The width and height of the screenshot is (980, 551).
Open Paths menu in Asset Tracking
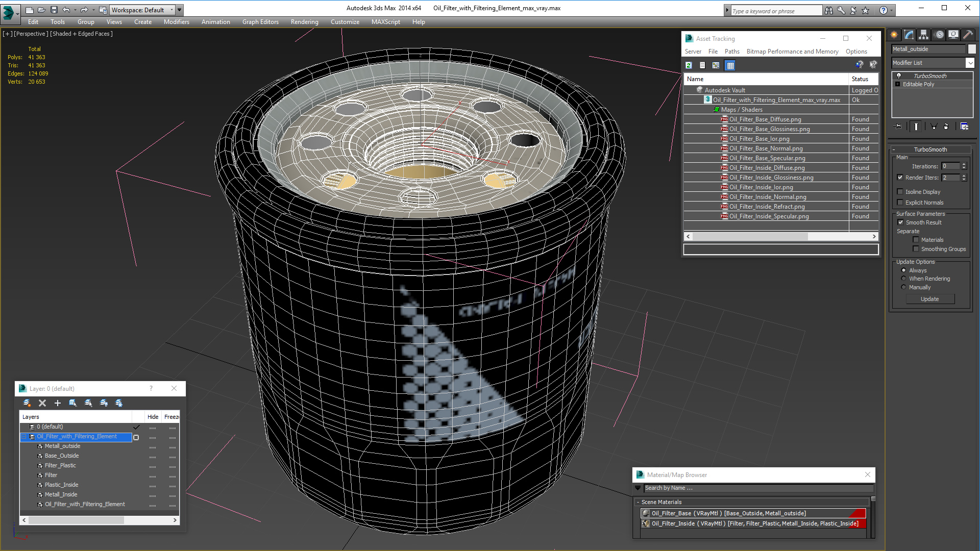(732, 52)
